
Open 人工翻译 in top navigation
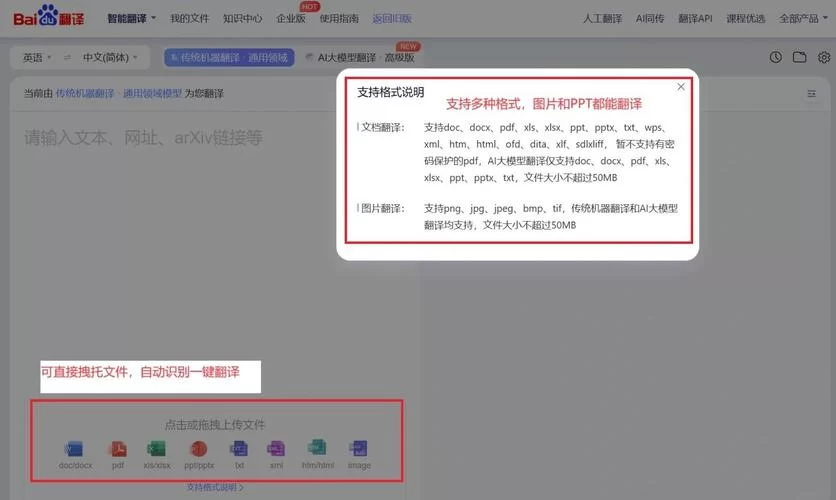click(602, 19)
